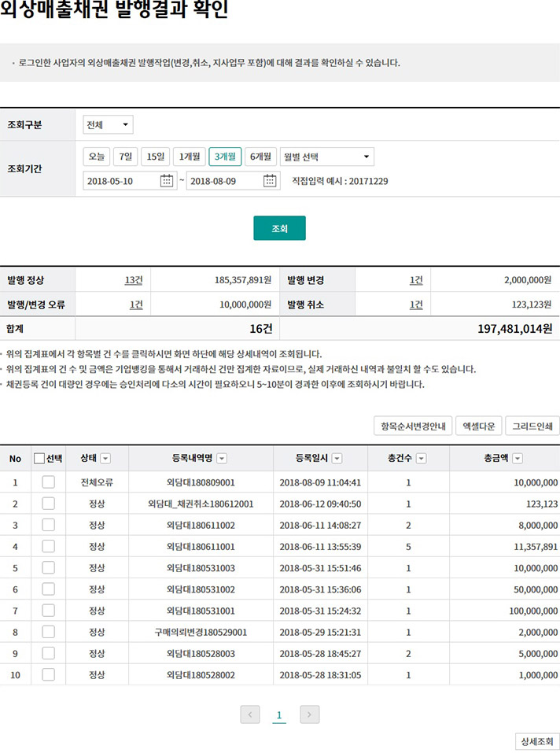This screenshot has height=753, width=560.
Task: Open the end date calendar picker
Action: point(270,181)
